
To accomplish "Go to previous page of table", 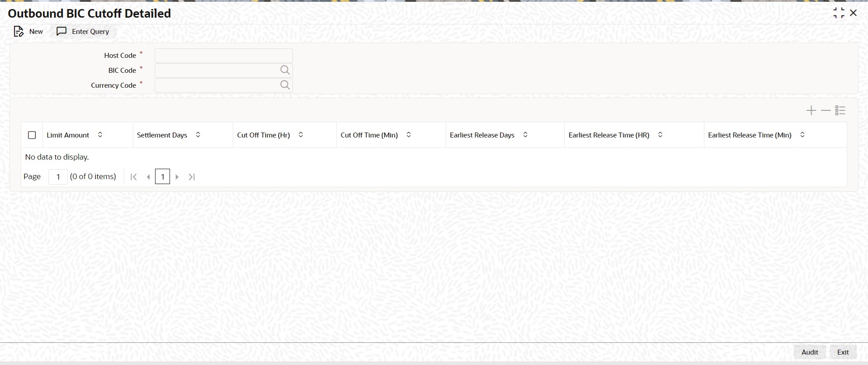I will [x=148, y=177].
